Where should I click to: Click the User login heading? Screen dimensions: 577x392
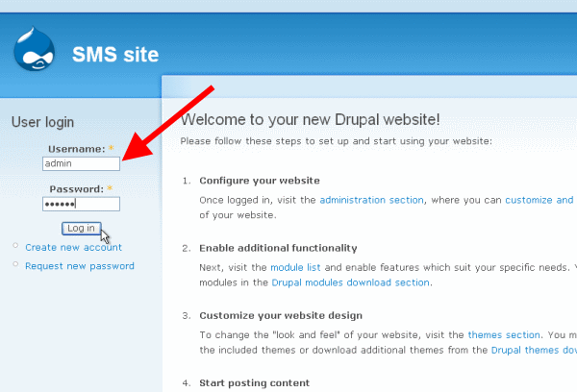42,122
